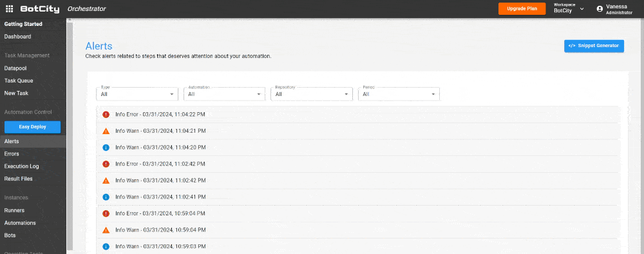Click the Alerts page heading

[x=99, y=46]
